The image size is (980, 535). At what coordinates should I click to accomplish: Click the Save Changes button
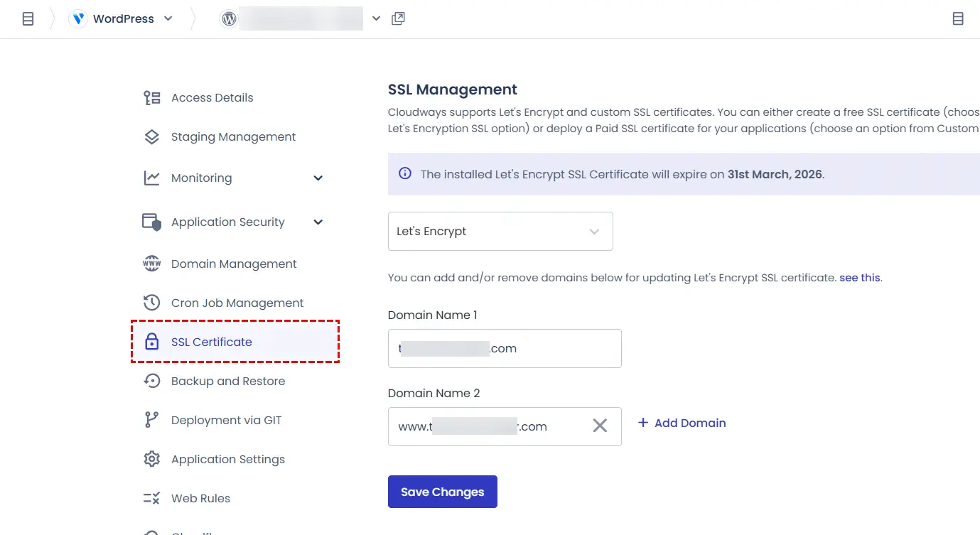442,492
